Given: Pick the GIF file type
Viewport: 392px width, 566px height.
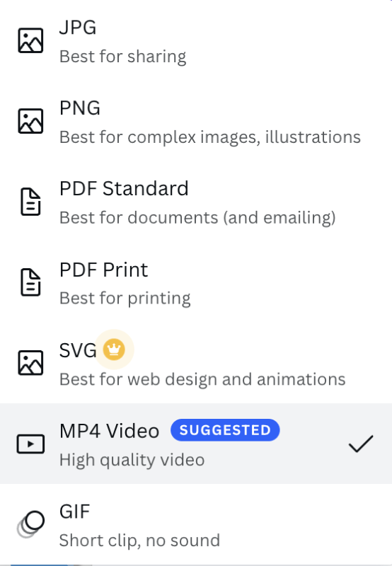Looking at the screenshot, I should coord(196,524).
